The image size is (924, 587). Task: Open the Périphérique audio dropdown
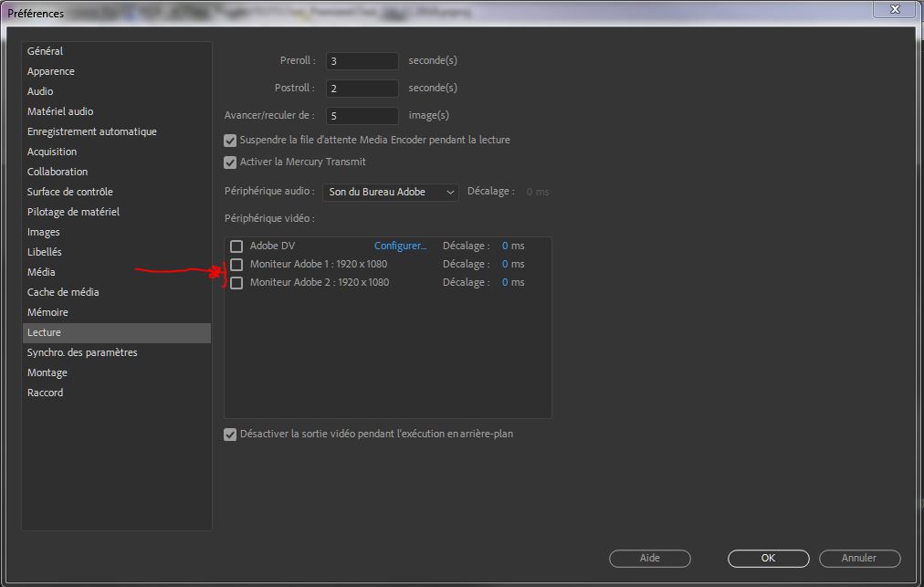pos(391,192)
